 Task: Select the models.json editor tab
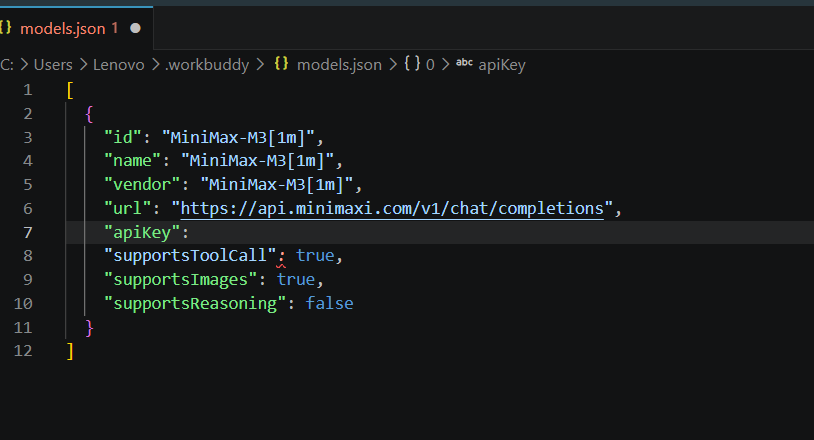click(76, 28)
